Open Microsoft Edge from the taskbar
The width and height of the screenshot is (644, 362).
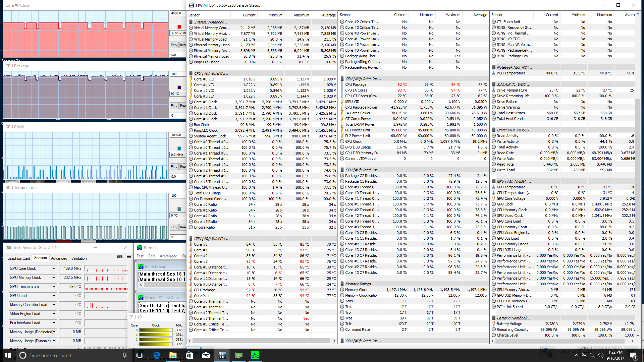click(157, 355)
